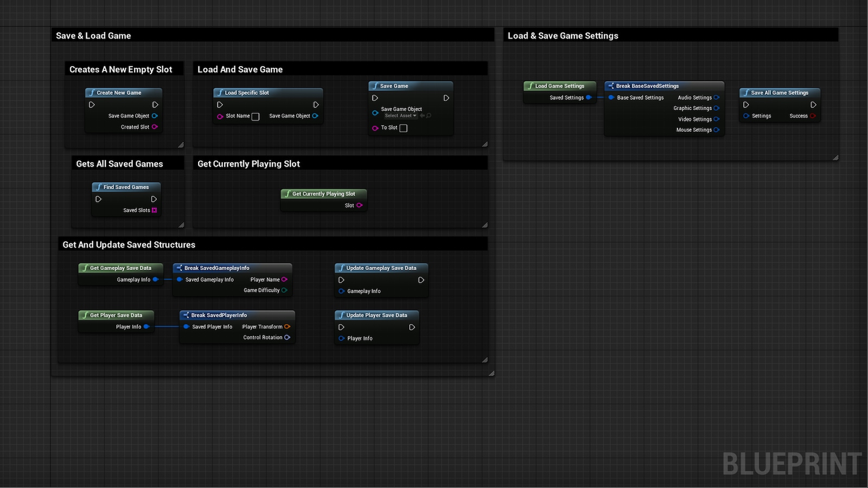Viewport: 868px width, 488px height.
Task: Select the Find Saved Games node header
Action: tap(126, 187)
